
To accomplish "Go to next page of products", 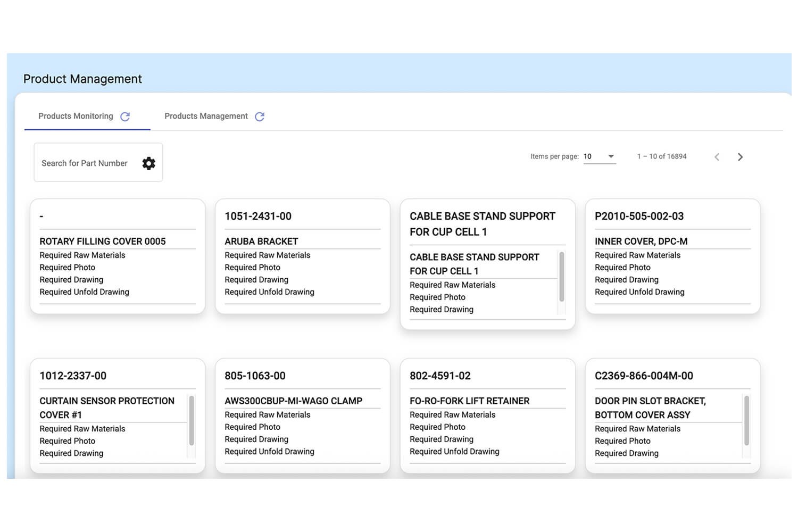I will coord(740,157).
